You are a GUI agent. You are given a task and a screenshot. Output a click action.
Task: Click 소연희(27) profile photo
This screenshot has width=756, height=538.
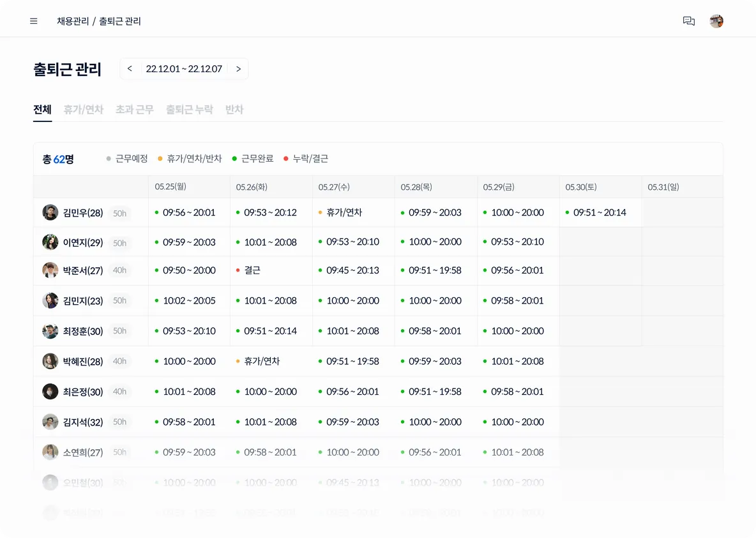[50, 452]
